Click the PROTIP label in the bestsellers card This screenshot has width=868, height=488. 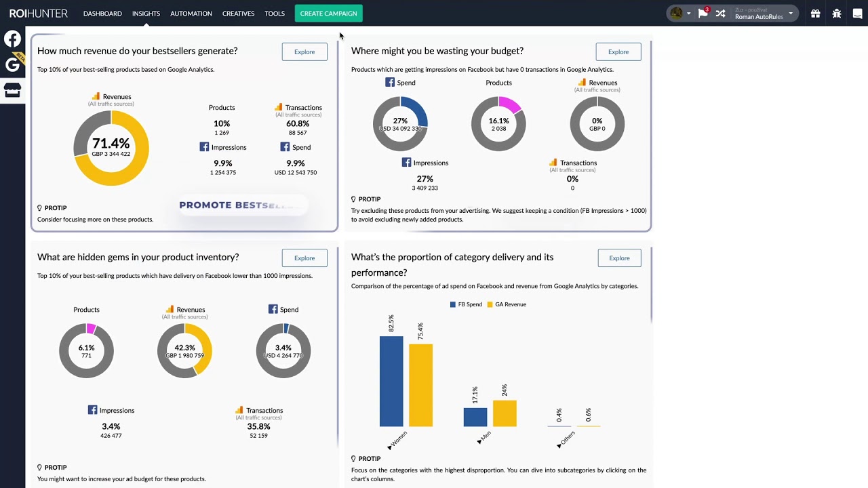(x=52, y=208)
